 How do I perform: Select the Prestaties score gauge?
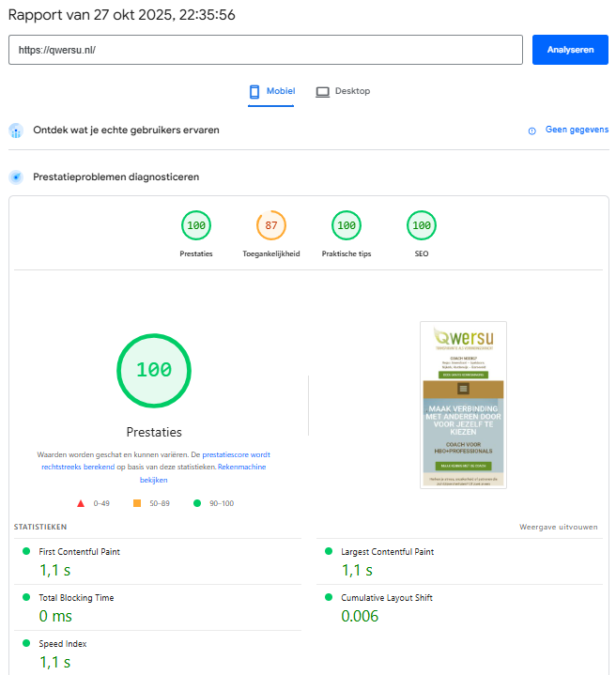(196, 226)
